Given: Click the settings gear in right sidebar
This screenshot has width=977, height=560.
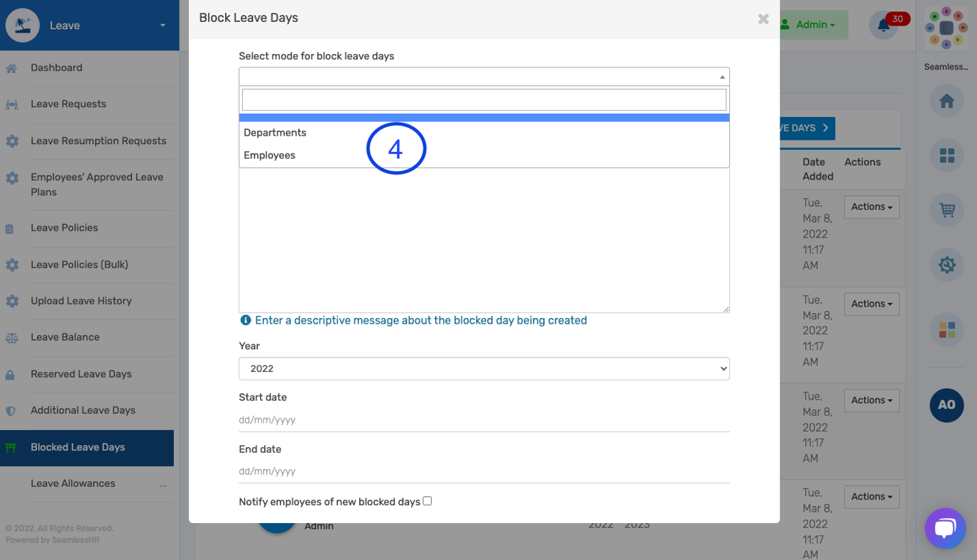Looking at the screenshot, I should pos(946,265).
